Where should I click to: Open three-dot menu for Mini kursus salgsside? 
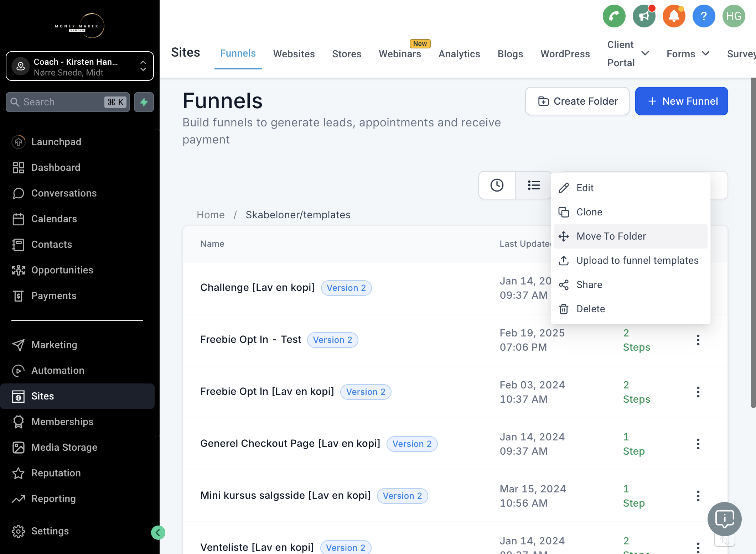(698, 496)
